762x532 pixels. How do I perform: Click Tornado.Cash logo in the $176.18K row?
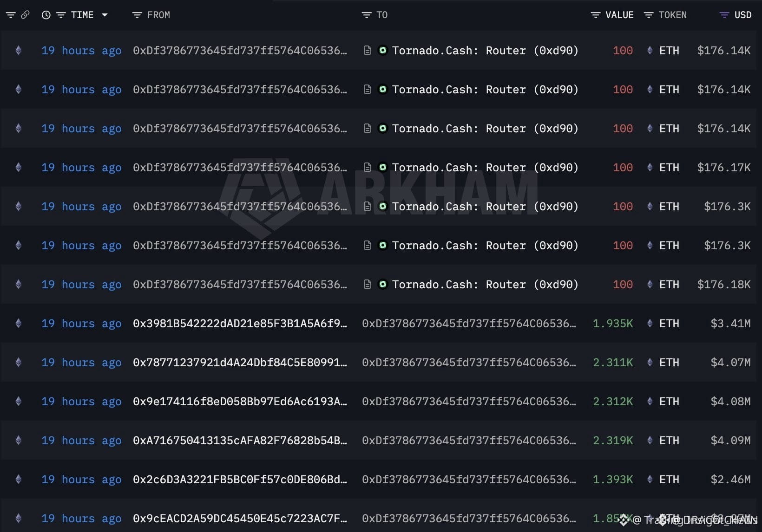(382, 284)
